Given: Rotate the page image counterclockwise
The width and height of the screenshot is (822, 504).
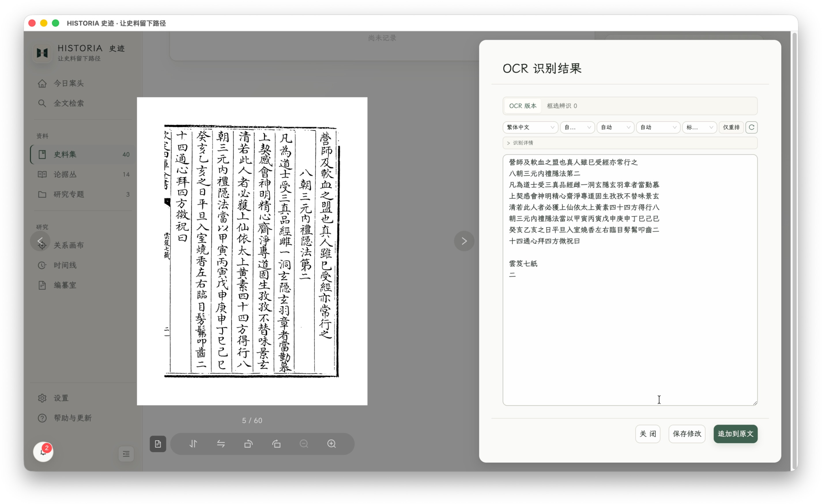Looking at the screenshot, I should click(x=248, y=444).
